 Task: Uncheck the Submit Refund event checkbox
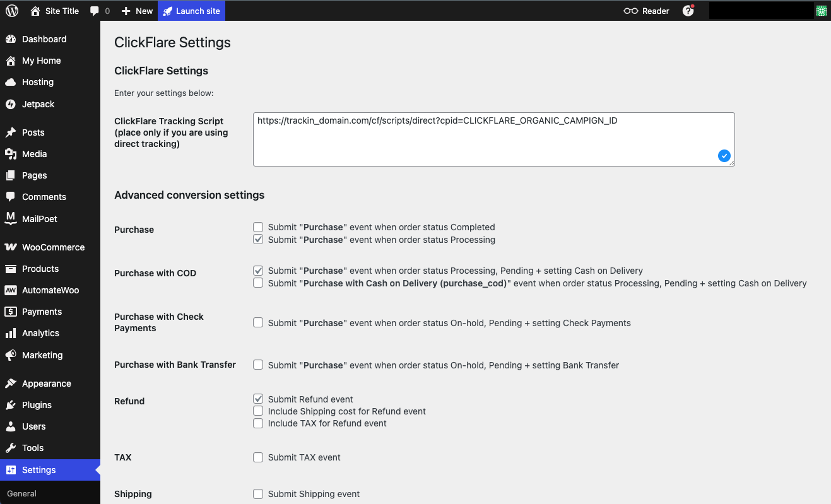258,399
